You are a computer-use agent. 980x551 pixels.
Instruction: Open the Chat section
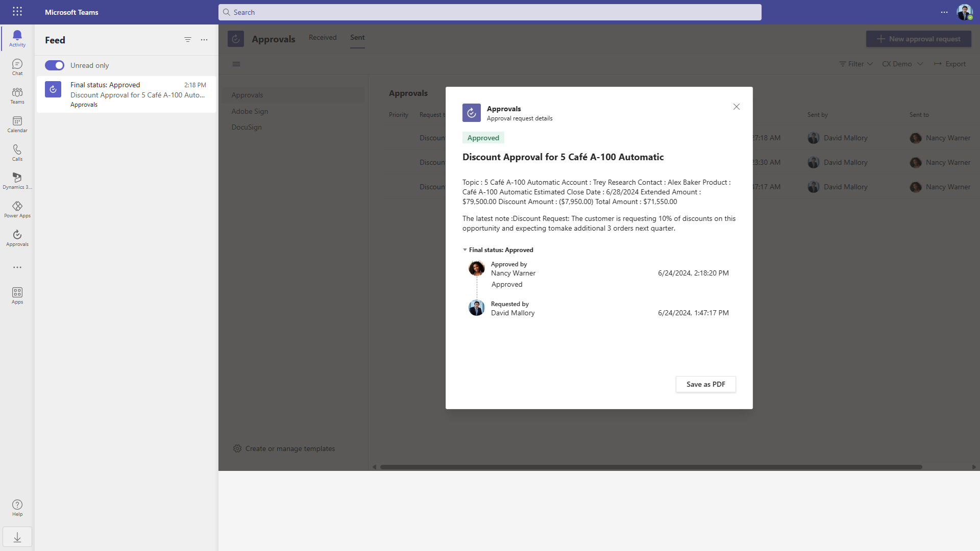[x=17, y=67]
